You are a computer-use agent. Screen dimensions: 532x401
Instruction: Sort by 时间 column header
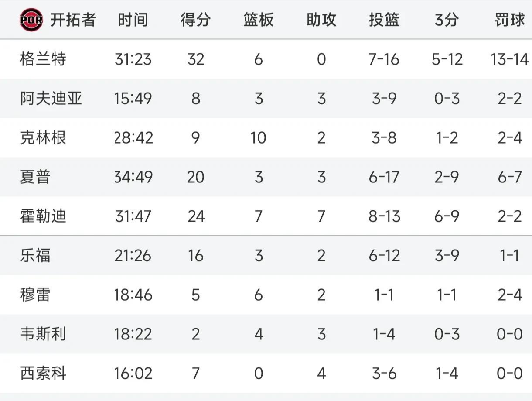(x=133, y=20)
